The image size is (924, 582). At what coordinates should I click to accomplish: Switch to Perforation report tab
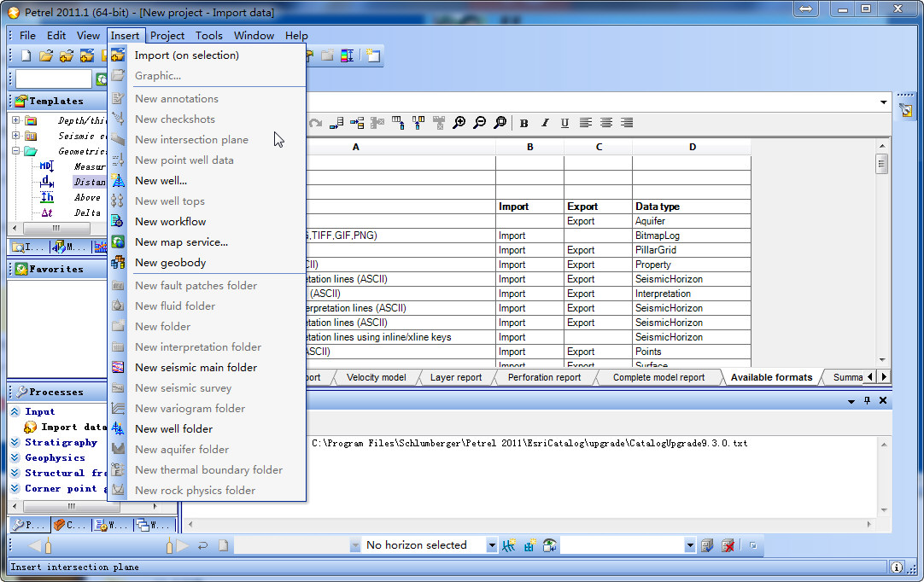coord(545,377)
